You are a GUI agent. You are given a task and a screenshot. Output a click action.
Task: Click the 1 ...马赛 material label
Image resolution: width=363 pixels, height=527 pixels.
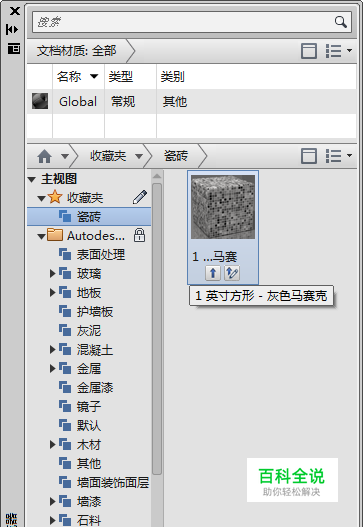215,257
